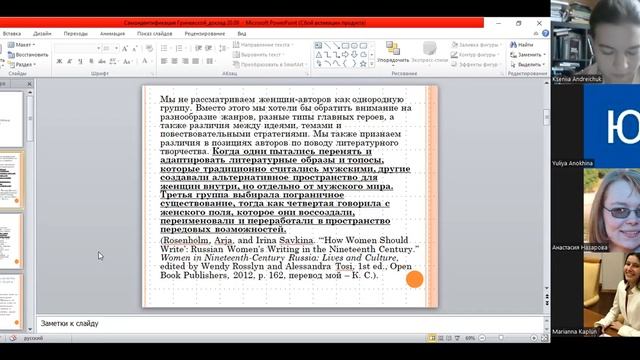
Task: Select the triangle shape
Action: click(318, 54)
